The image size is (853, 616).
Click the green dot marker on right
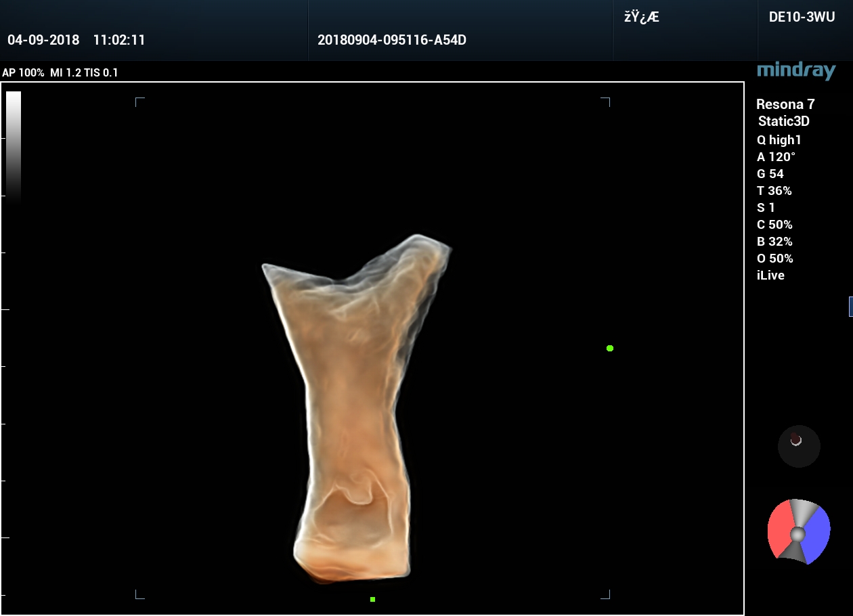[610, 348]
